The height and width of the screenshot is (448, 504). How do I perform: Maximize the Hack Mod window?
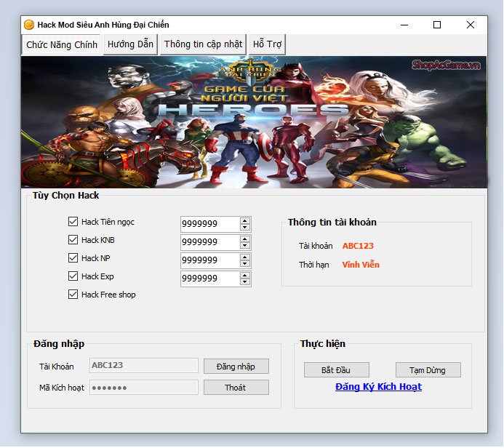[437, 25]
